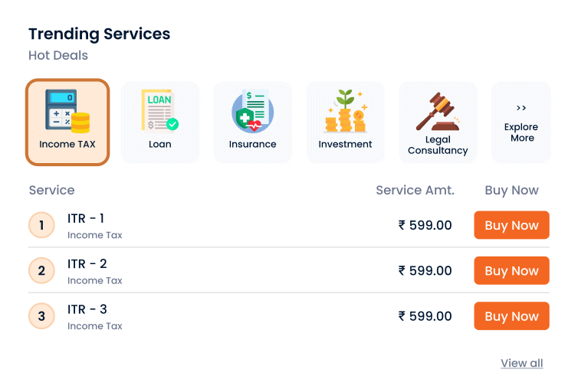Buy the ITR - 2 service
Screen dimensions: 578x392
pyautogui.click(x=511, y=270)
